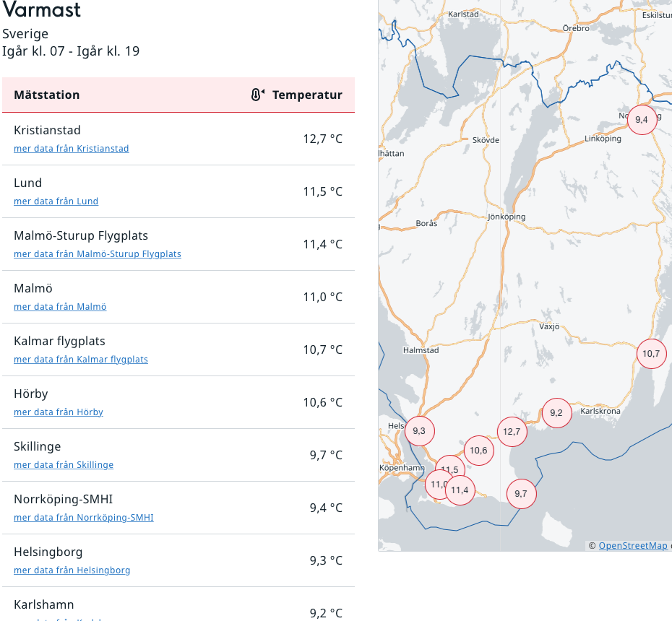Click the 10,6 temperature map marker

[478, 451]
